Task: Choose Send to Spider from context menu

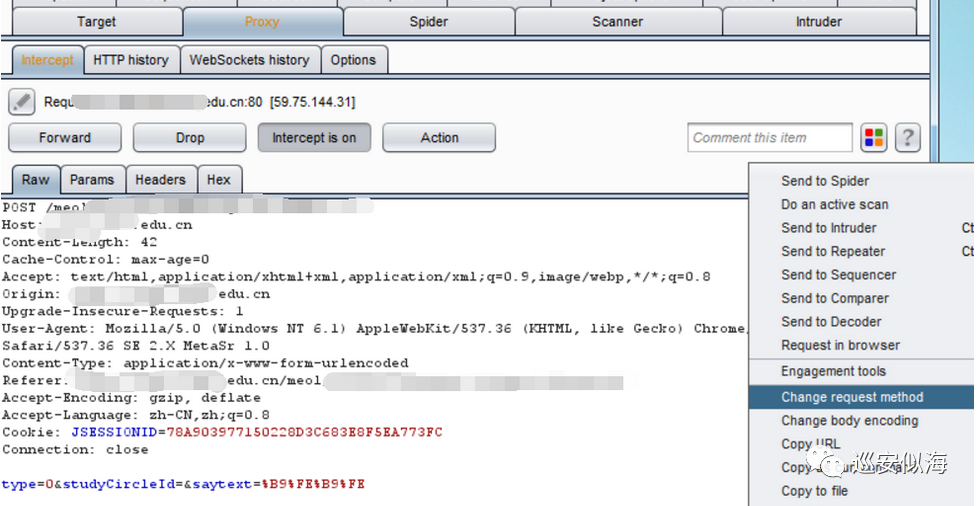Action: tap(862, 181)
